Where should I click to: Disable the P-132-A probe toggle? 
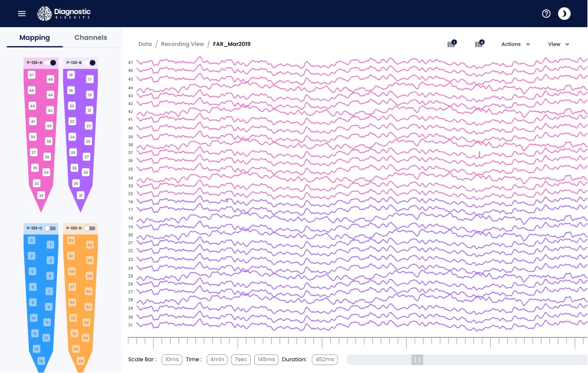coord(51,63)
